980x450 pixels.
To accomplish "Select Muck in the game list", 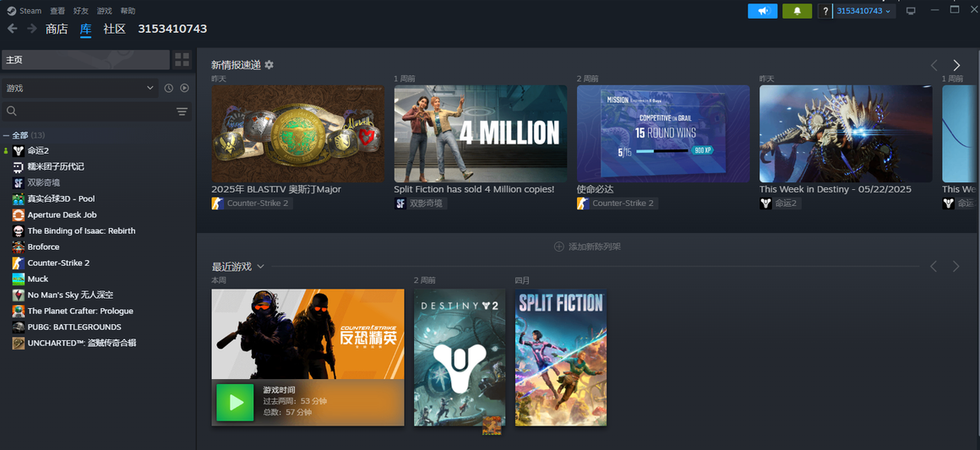I will pyautogui.click(x=37, y=279).
